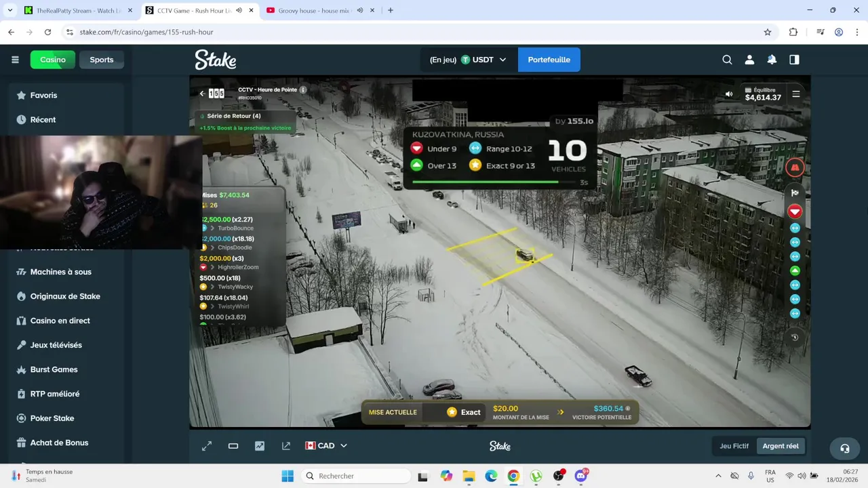Pop out the game in a new window
The image size is (868, 488).
click(286, 446)
